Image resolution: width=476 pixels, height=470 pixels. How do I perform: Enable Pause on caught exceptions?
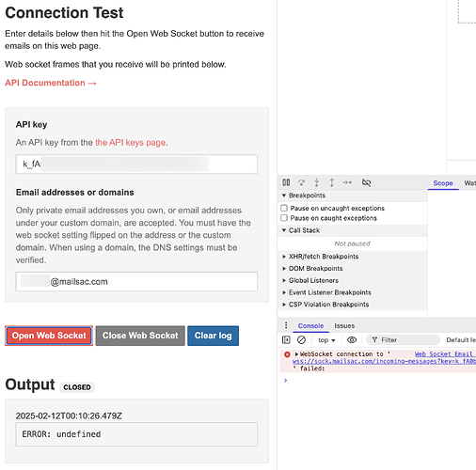(x=284, y=218)
